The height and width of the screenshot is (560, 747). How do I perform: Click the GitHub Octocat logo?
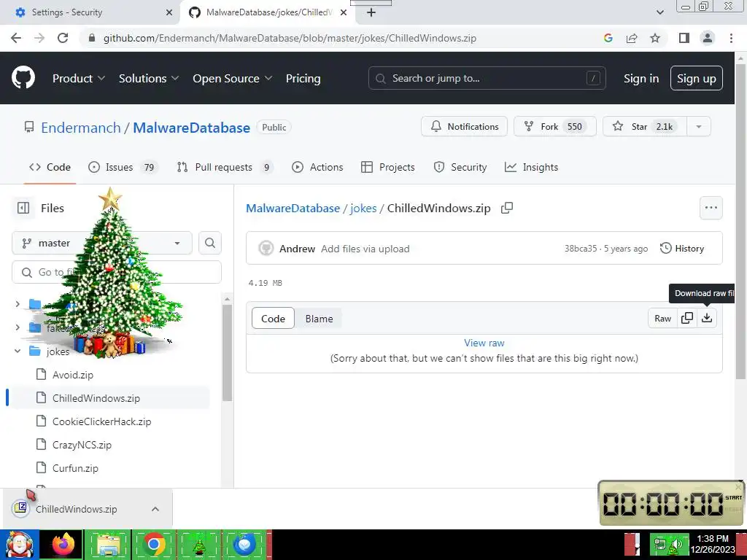[23, 78]
